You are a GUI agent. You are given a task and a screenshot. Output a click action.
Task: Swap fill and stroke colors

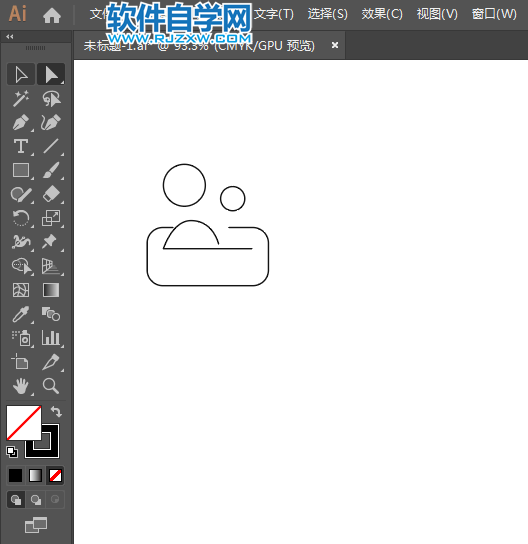(56, 412)
